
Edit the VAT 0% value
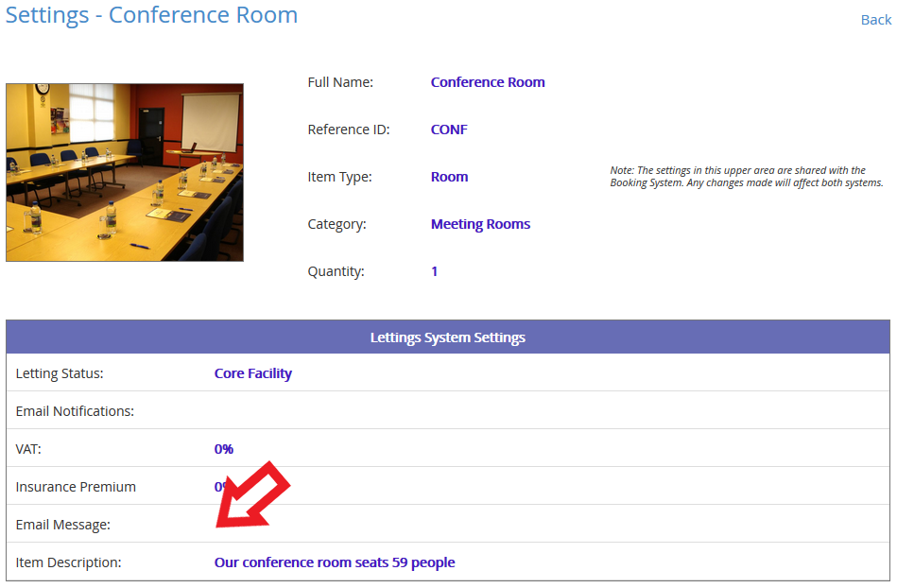pos(224,449)
